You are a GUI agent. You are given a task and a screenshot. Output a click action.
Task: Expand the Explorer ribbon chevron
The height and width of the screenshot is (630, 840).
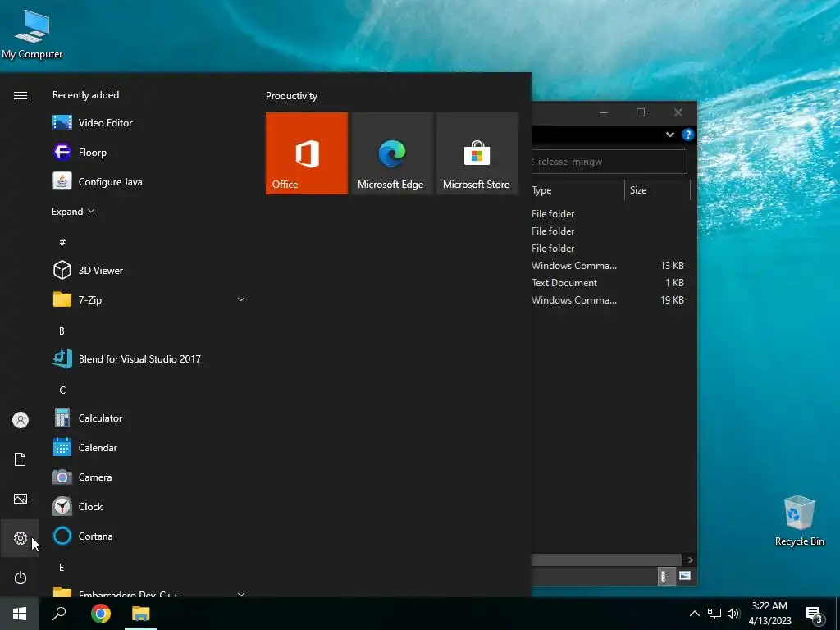pyautogui.click(x=669, y=135)
